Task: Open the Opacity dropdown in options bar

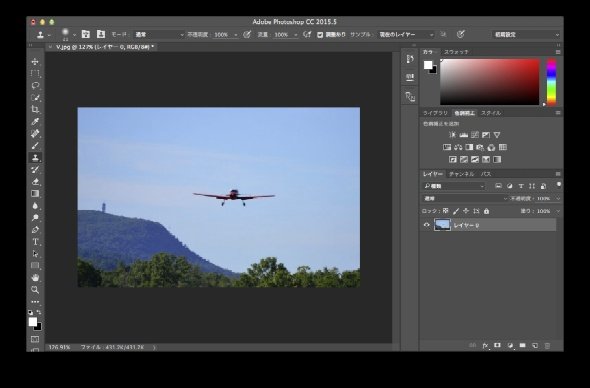Action: pyautogui.click(x=236, y=35)
